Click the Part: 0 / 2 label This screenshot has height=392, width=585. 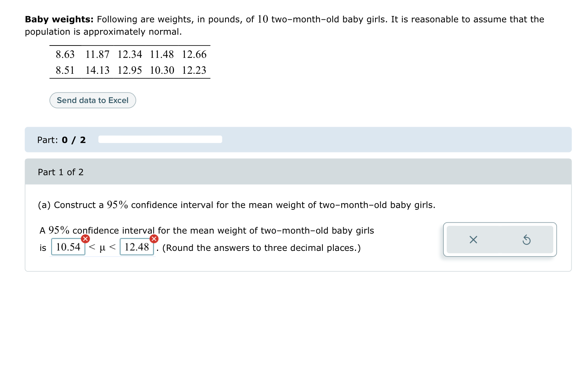tap(62, 140)
